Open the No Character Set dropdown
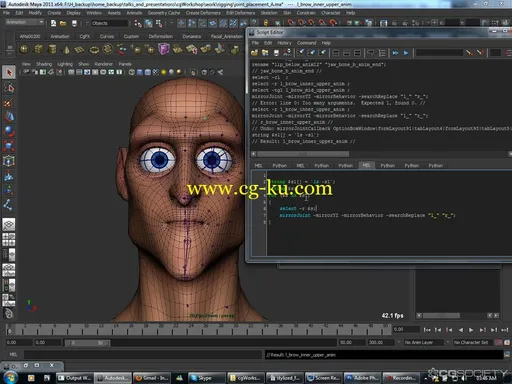Viewport: 512px width, 384px height. click(x=473, y=342)
